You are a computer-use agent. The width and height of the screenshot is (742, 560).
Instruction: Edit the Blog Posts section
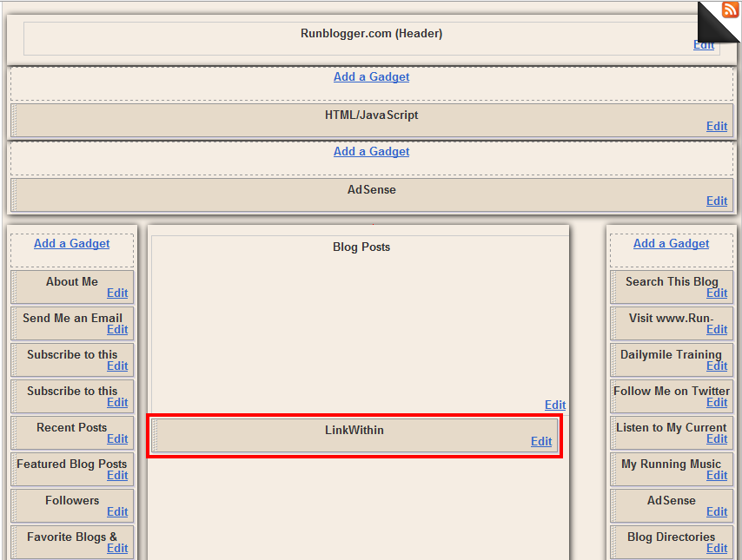[x=555, y=405]
